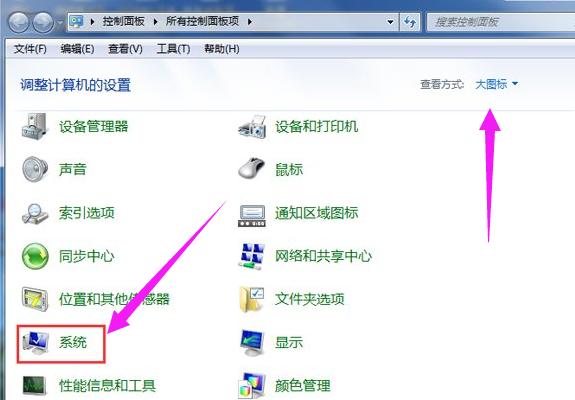Click the Refresh button beside address bar
The height and width of the screenshot is (400, 575).
point(410,22)
